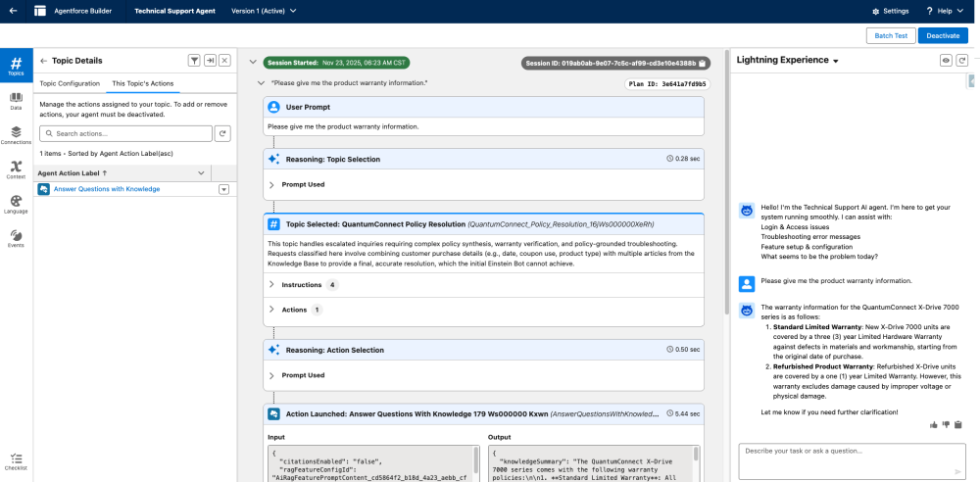Viewport: 980px width, 482px height.
Task: Open the Data panel in the sidebar
Action: coord(16,101)
